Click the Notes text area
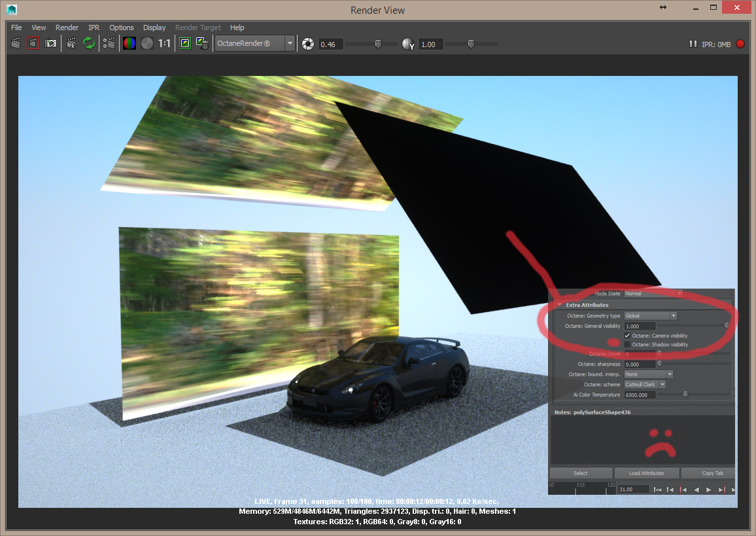The width and height of the screenshot is (756, 536). pyautogui.click(x=642, y=441)
